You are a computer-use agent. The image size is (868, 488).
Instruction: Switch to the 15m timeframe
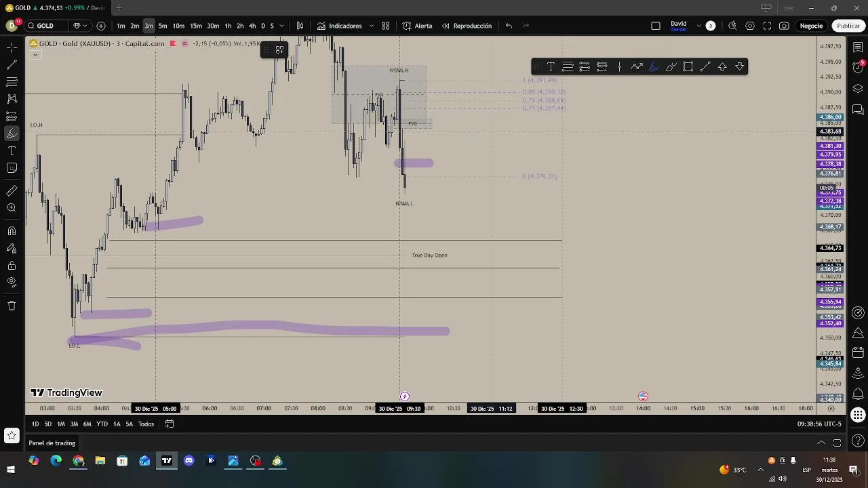(x=195, y=26)
